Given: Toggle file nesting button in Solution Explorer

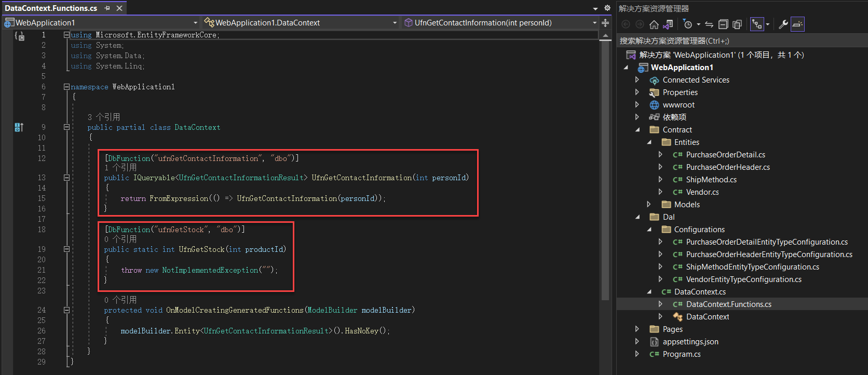Looking at the screenshot, I should 757,24.
